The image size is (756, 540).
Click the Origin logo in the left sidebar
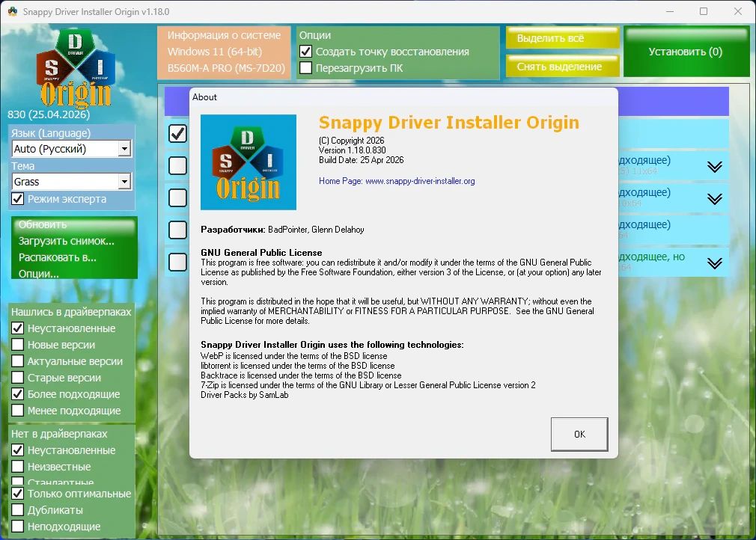pos(75,68)
